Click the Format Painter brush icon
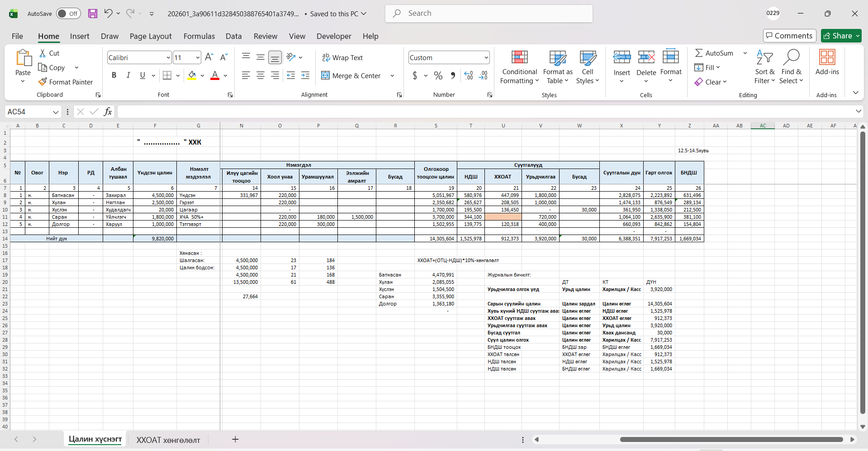Screen dimensions: 868x451 coord(43,82)
